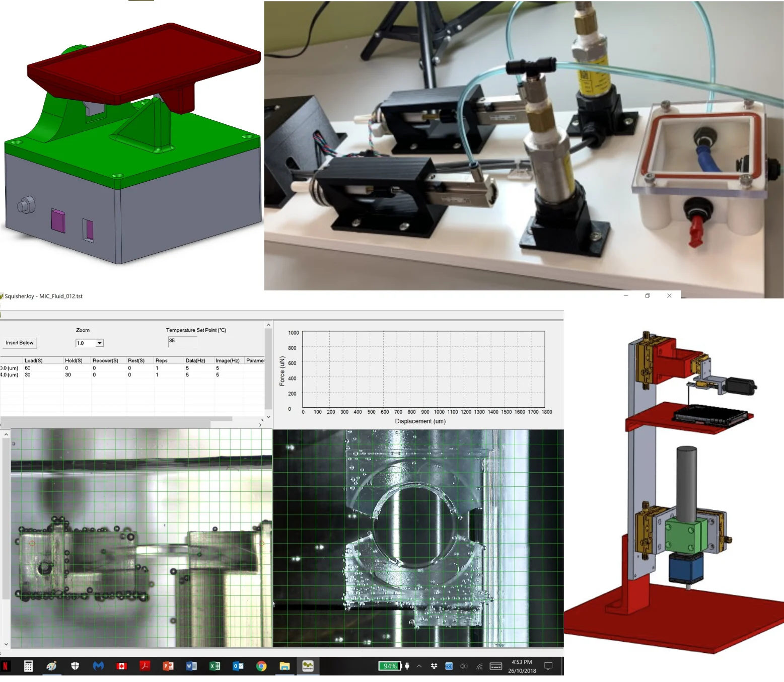The width and height of the screenshot is (784, 682).
Task: Click the Hold(S) column header
Action: (x=77, y=360)
